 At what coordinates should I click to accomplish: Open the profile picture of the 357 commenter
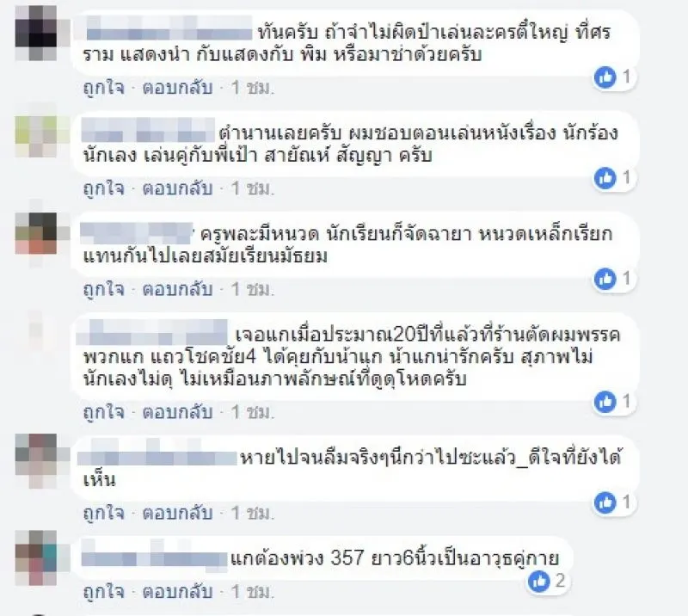point(36,557)
